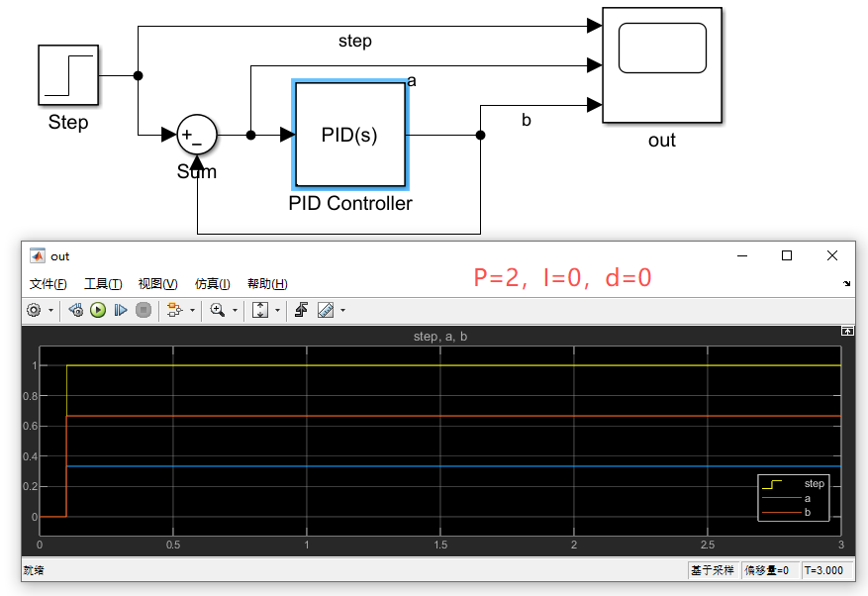
Task: Step forward the simulation
Action: (121, 310)
